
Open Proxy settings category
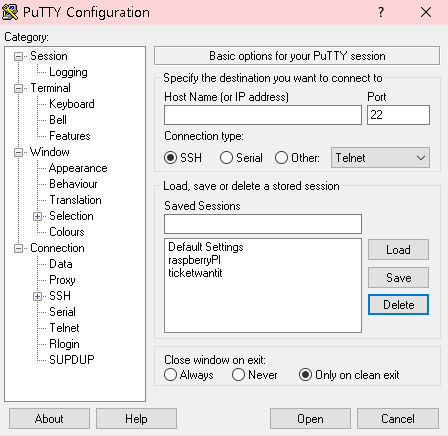point(62,280)
